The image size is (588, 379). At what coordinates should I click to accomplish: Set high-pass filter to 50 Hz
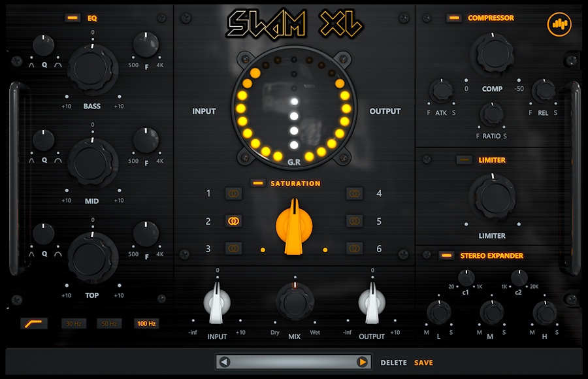[109, 323]
